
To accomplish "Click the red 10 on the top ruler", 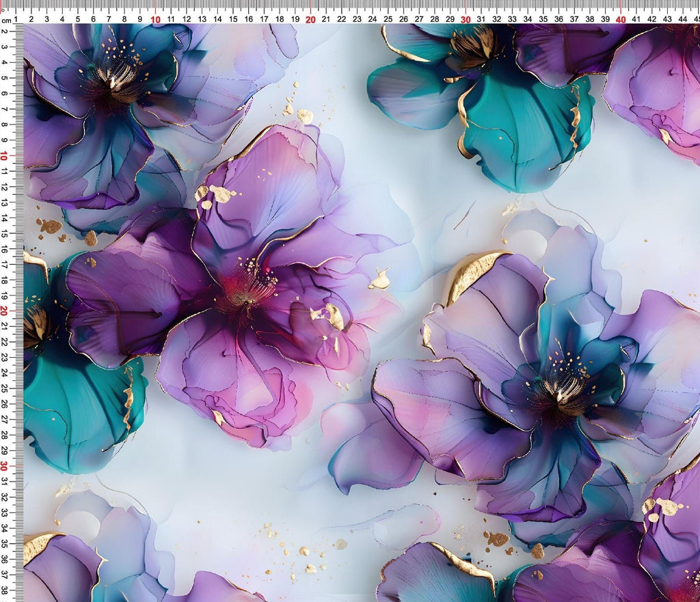I will [155, 20].
